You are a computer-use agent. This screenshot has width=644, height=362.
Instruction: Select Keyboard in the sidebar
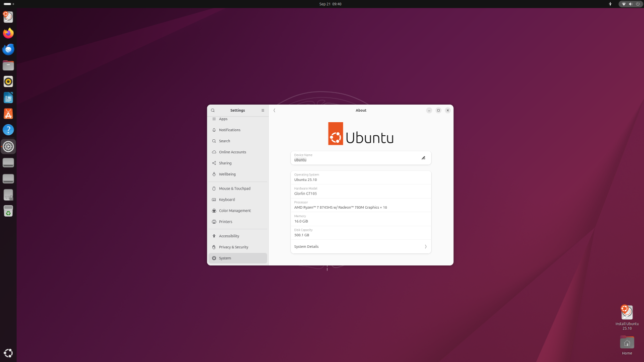238,200
